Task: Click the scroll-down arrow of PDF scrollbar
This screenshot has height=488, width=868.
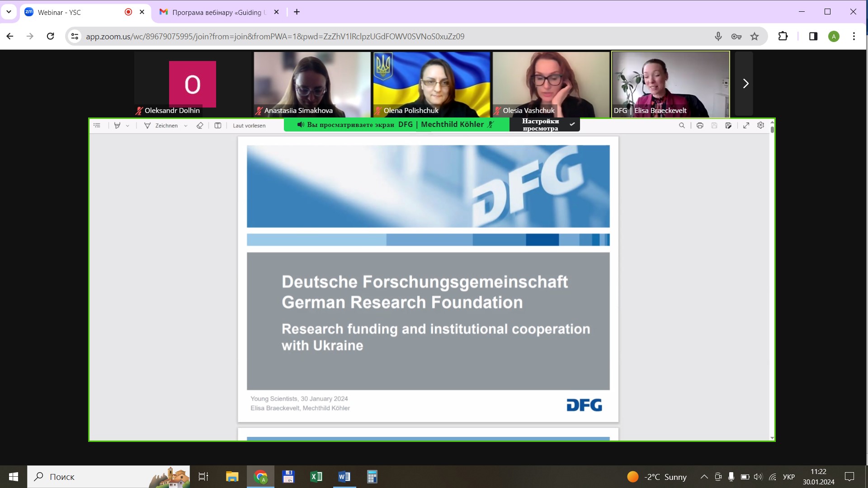Action: [772, 438]
